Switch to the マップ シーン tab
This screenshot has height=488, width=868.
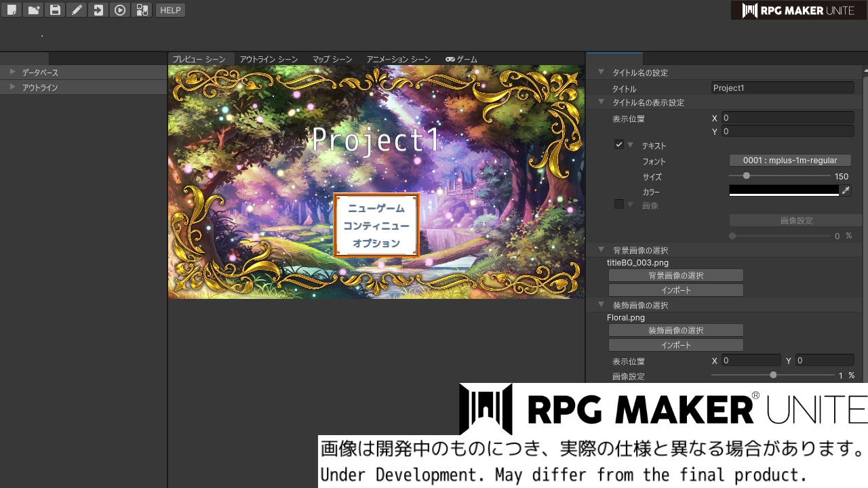click(332, 60)
